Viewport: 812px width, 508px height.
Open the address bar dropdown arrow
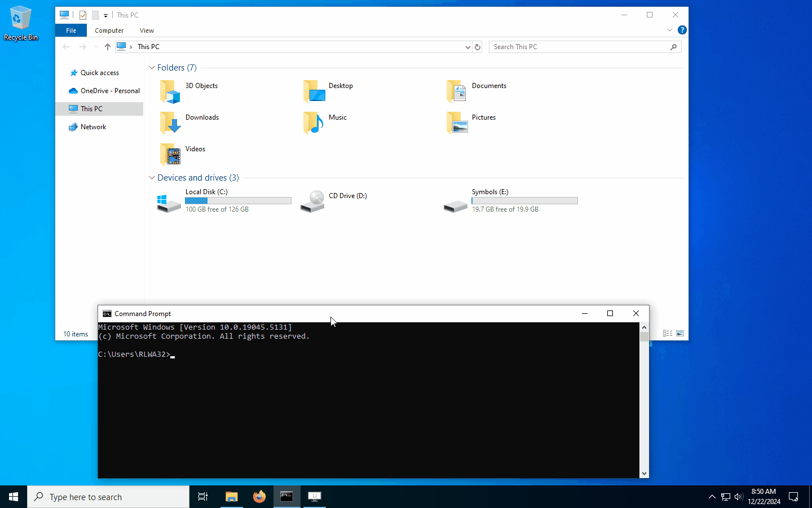(467, 47)
